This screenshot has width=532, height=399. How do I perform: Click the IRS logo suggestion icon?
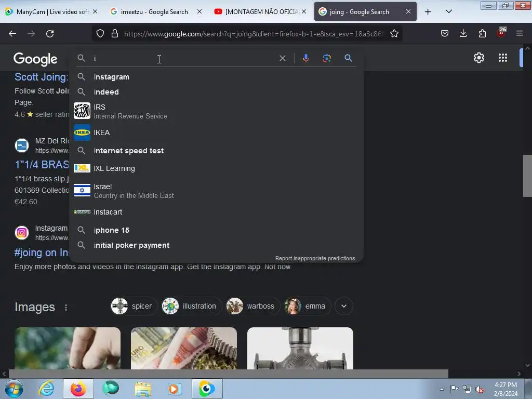tap(82, 111)
